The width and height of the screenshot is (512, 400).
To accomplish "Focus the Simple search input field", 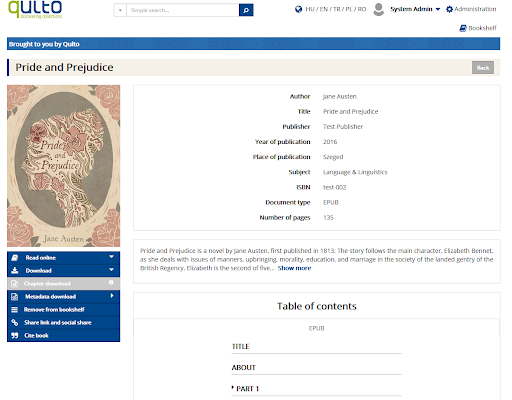I will click(183, 10).
